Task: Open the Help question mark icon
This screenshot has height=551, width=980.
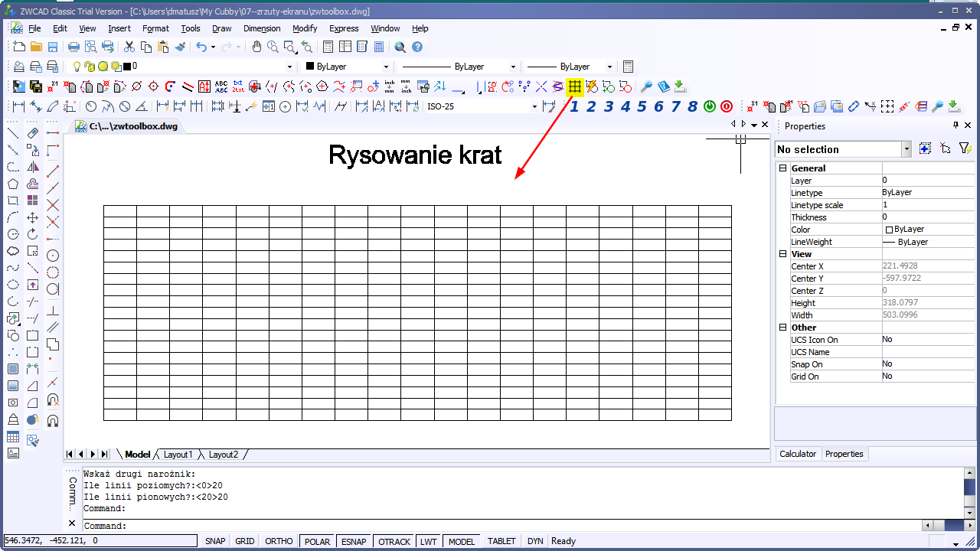Action: [x=417, y=47]
